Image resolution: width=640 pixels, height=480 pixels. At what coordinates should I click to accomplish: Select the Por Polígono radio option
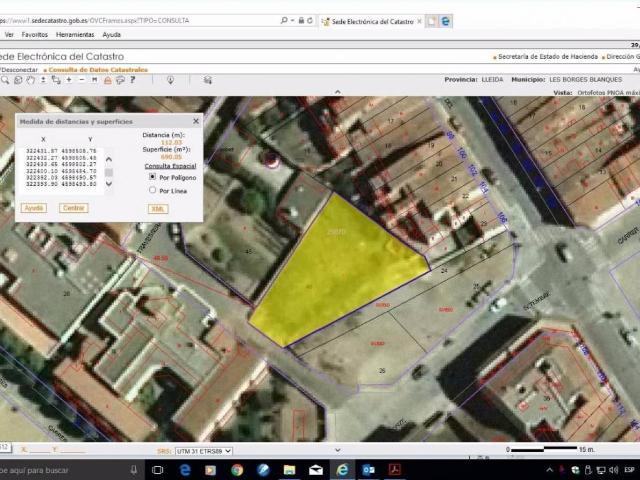point(152,176)
